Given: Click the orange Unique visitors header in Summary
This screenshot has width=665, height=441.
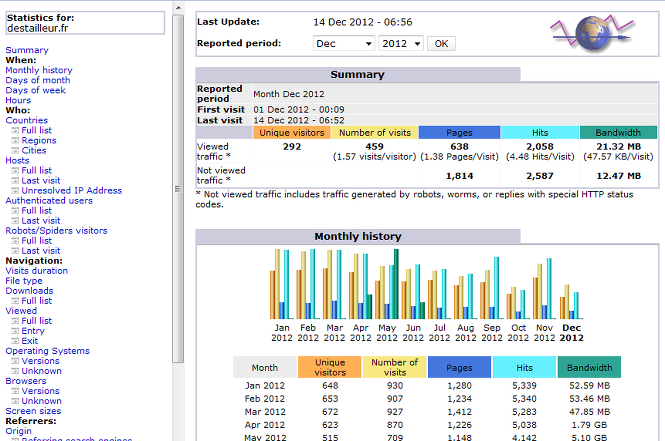Looking at the screenshot, I should coord(292,132).
